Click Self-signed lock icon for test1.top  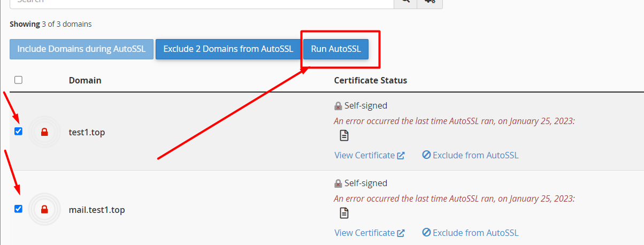338,106
